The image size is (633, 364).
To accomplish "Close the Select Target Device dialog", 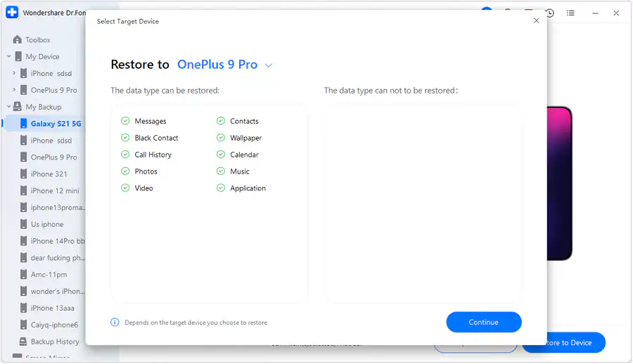I will (536, 21).
